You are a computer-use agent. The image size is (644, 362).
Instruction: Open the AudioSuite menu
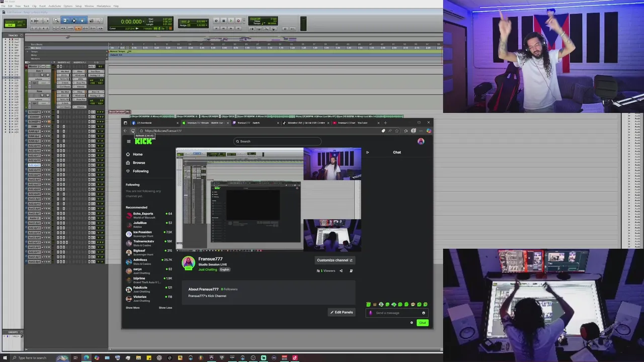(x=54, y=6)
